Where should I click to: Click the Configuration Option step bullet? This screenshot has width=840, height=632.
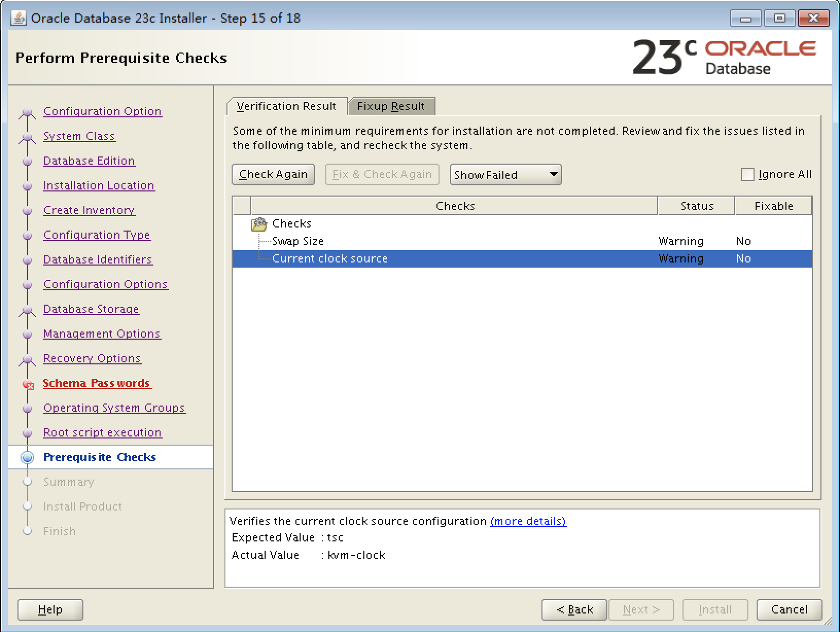(x=27, y=113)
